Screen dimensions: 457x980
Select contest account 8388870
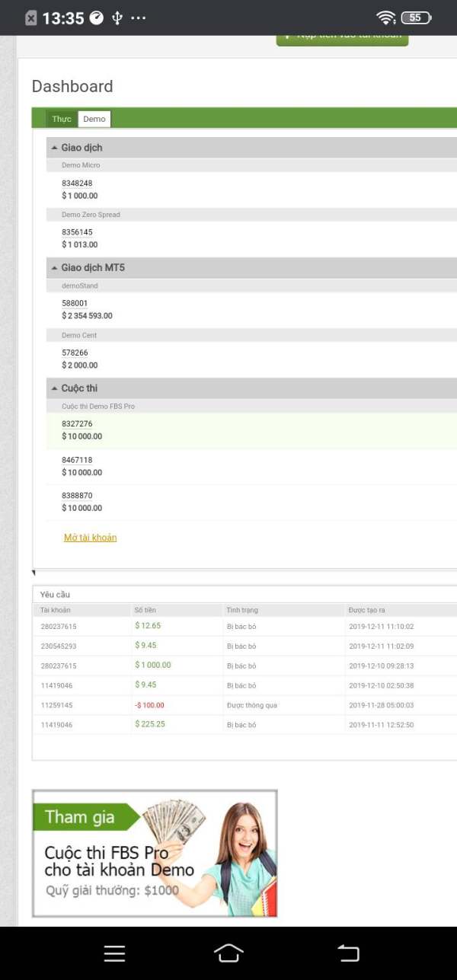(x=77, y=496)
